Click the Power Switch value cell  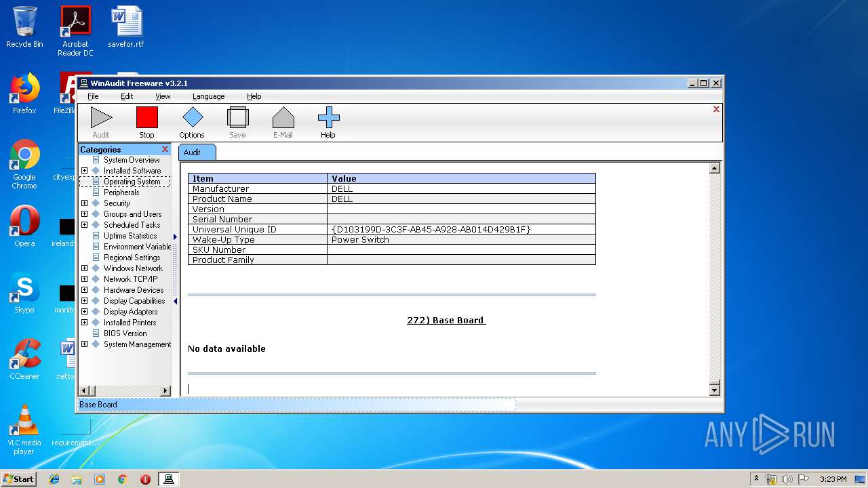(x=461, y=240)
